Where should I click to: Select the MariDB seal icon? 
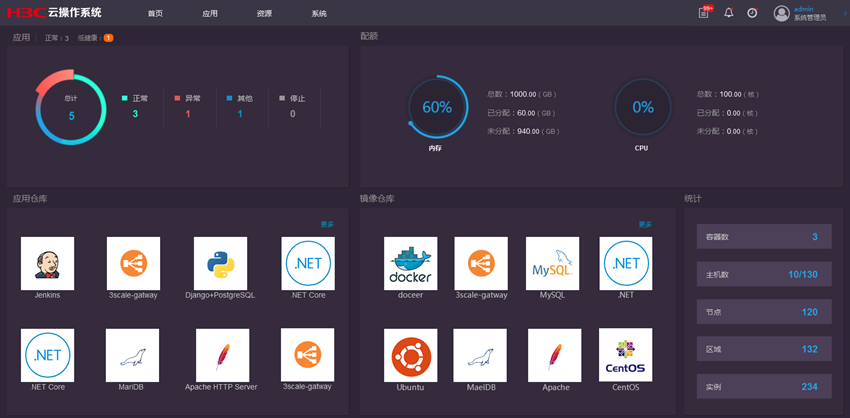[x=133, y=355]
